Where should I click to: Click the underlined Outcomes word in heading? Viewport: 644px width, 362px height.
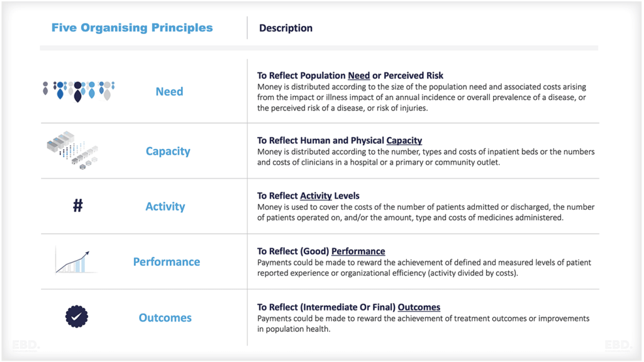coord(419,307)
